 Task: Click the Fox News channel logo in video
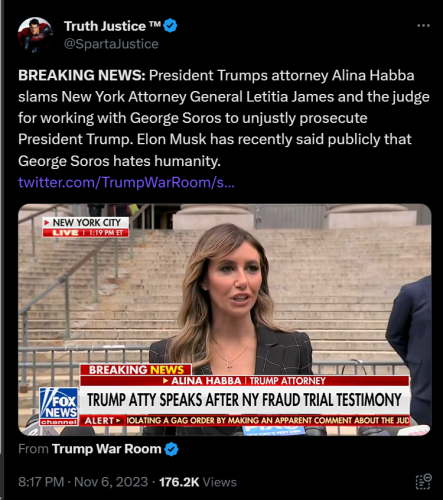point(59,406)
